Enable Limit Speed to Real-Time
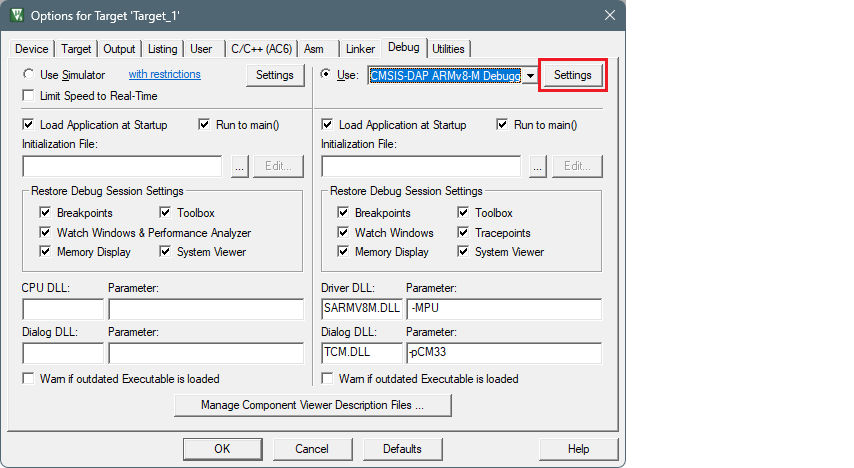 click(29, 96)
